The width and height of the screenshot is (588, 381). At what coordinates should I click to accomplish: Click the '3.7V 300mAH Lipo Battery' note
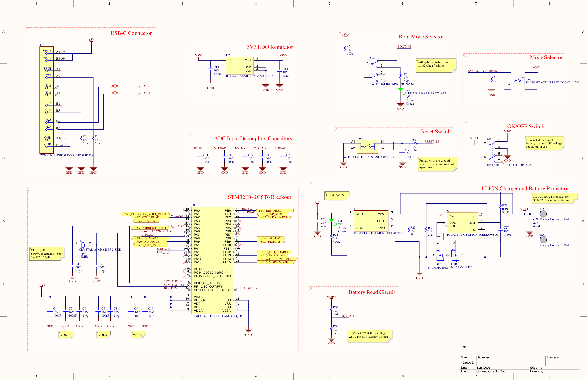554,198
